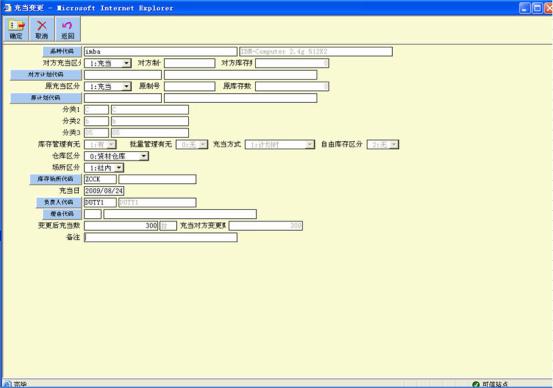Click the trusted site icon in status bar
This screenshot has width=553, height=388.
pyautogui.click(x=475, y=384)
